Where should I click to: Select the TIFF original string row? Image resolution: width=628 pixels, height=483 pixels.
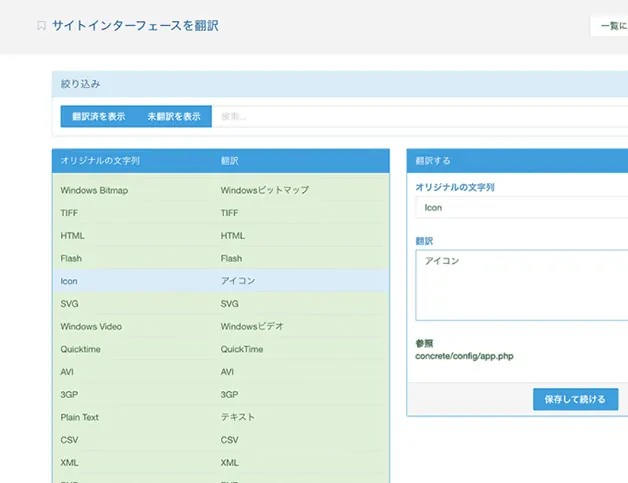tap(221, 213)
